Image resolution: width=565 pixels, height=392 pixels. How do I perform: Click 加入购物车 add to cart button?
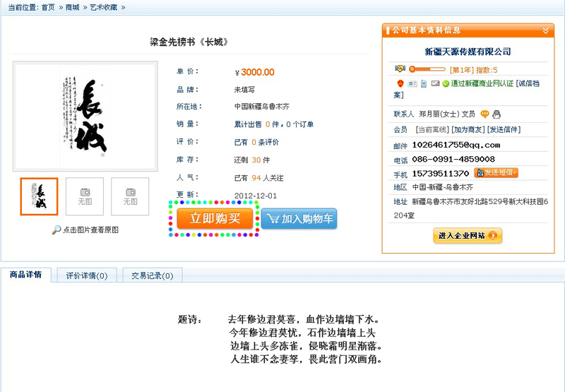(299, 219)
